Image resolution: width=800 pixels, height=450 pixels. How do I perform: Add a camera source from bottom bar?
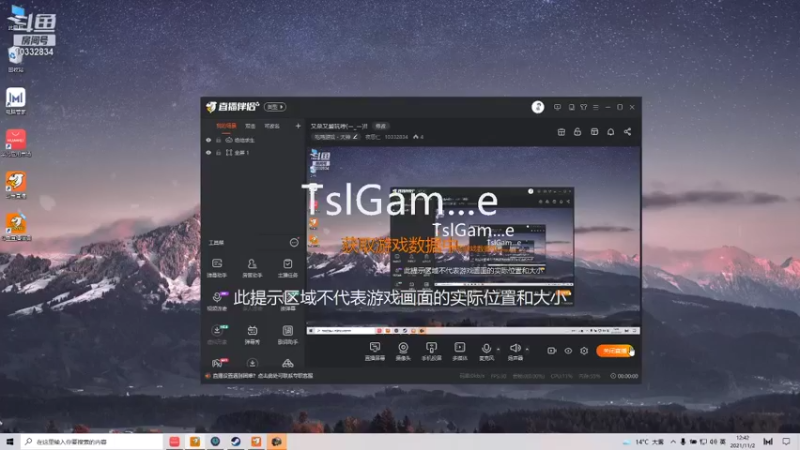[403, 351]
